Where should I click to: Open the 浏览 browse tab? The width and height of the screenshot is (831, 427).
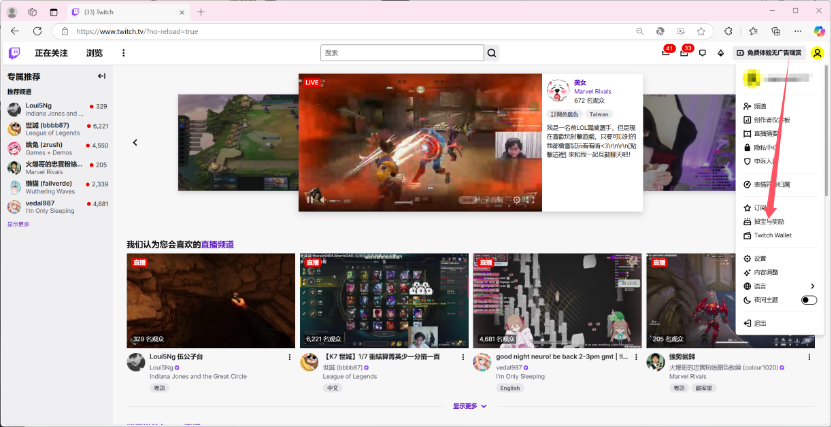pos(94,53)
